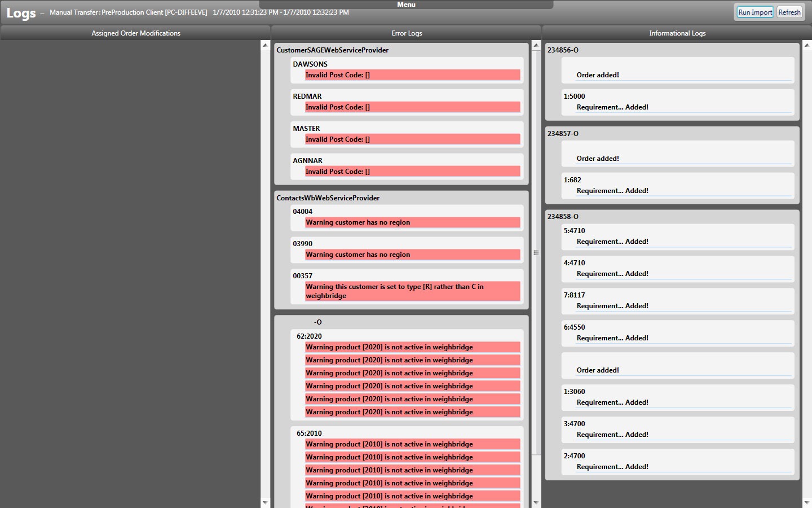Select the 00357 customer type warning
Image resolution: width=812 pixels, height=508 pixels.
point(412,291)
